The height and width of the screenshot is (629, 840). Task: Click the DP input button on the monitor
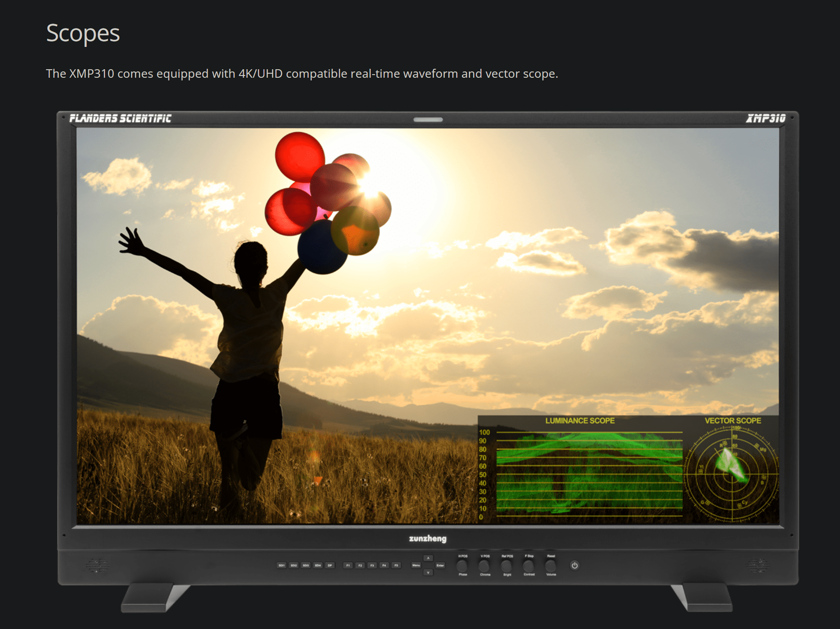click(330, 566)
